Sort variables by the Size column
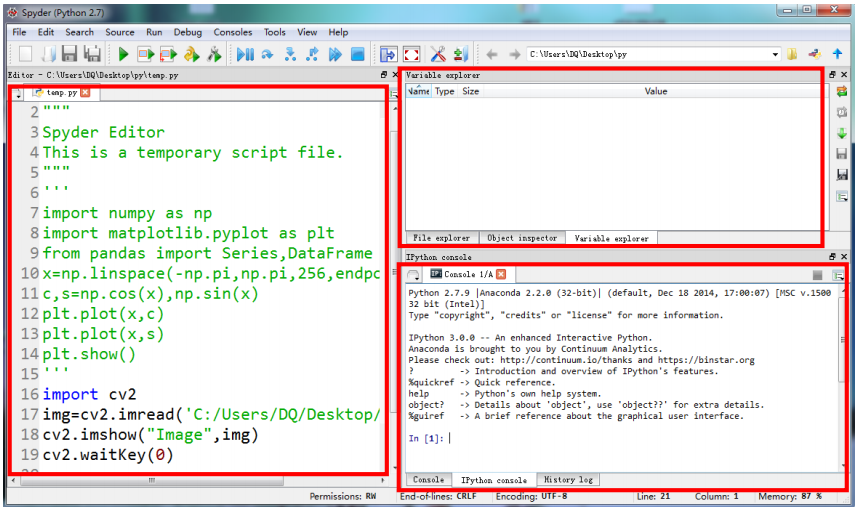Screen dimensions: 857x510 pos(470,91)
